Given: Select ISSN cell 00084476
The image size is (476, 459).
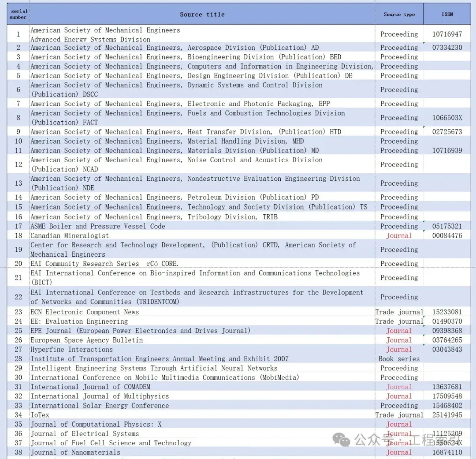Looking at the screenshot, I should [x=447, y=235].
